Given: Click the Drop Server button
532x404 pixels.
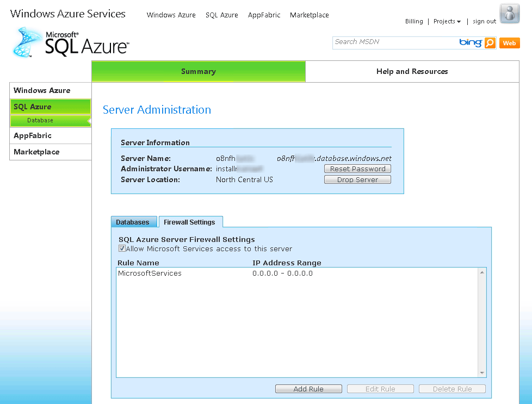Looking at the screenshot, I should tap(357, 179).
